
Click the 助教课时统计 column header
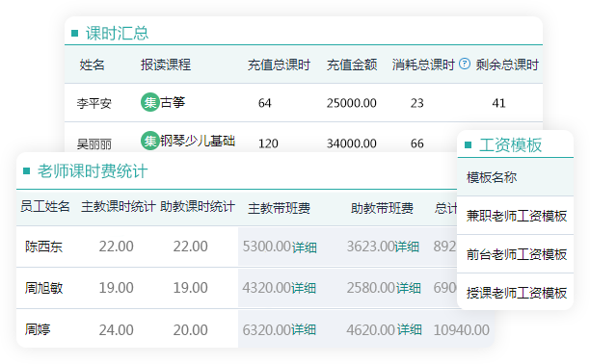click(x=198, y=206)
